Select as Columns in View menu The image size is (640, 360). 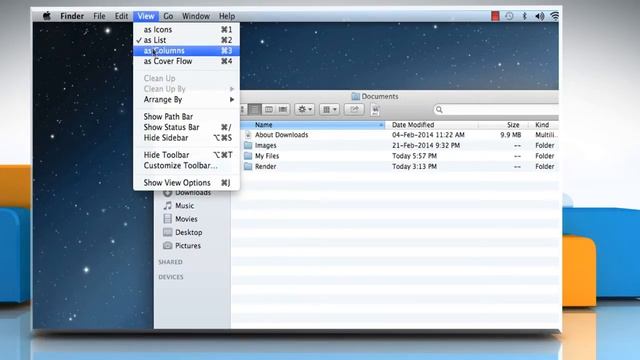pyautogui.click(x=187, y=51)
